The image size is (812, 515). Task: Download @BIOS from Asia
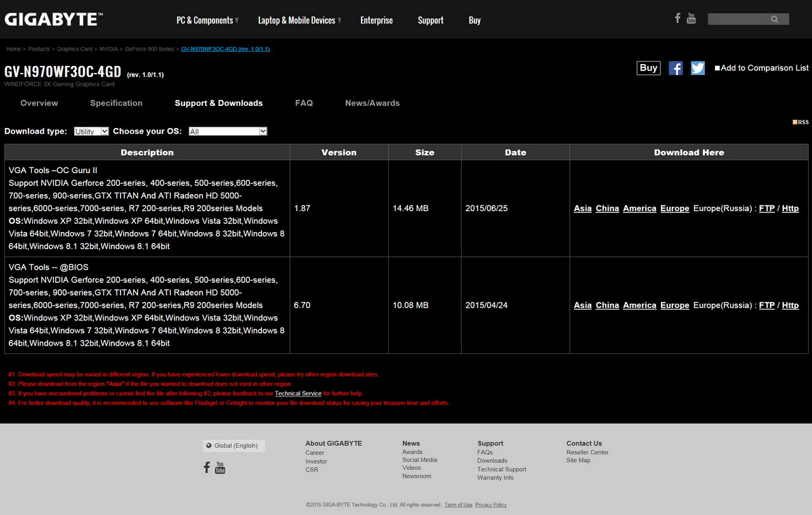[x=583, y=305]
